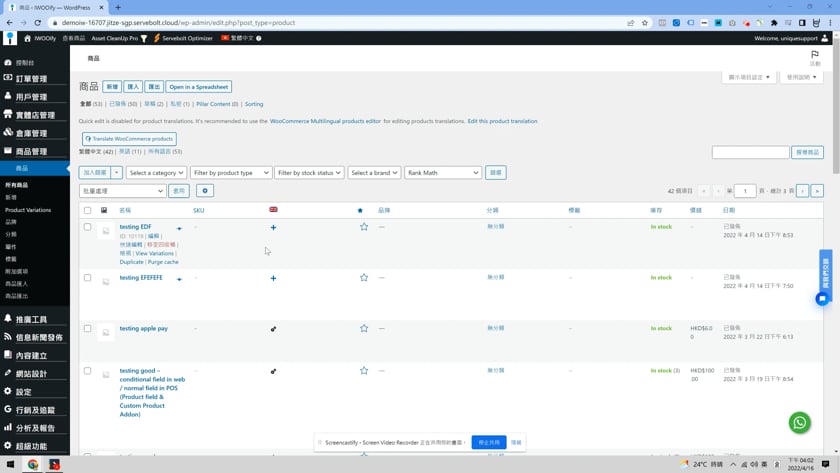Check the select-all products checkbox
The image size is (840, 473).
[87, 210]
